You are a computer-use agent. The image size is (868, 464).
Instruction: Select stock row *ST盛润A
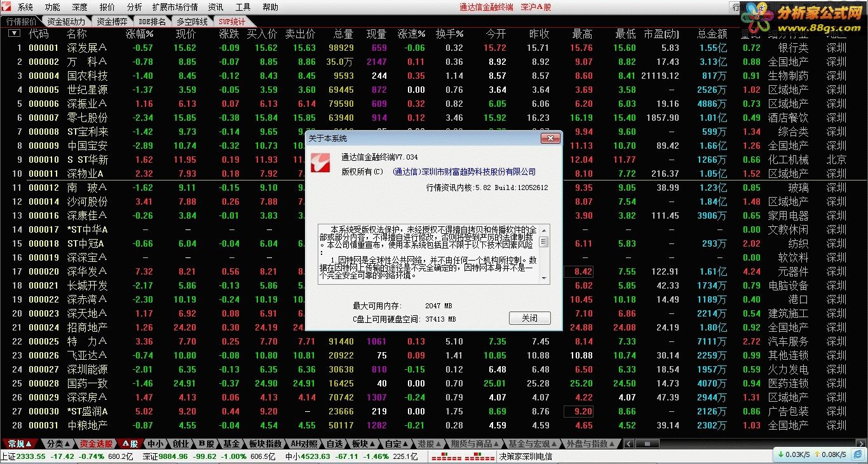coord(434,411)
